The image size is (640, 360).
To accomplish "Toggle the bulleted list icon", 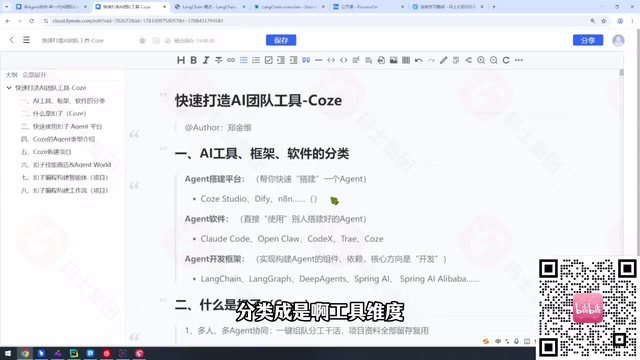I will 244,60.
